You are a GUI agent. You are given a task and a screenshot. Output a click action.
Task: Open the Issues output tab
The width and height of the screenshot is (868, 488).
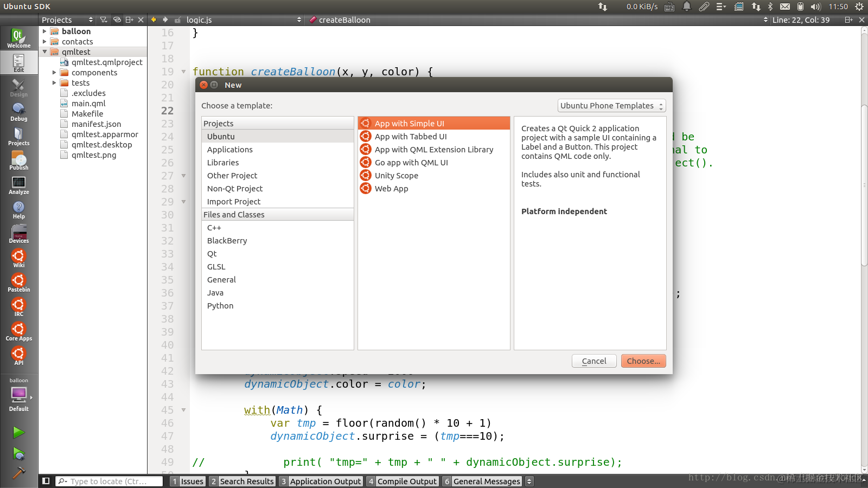tap(188, 481)
